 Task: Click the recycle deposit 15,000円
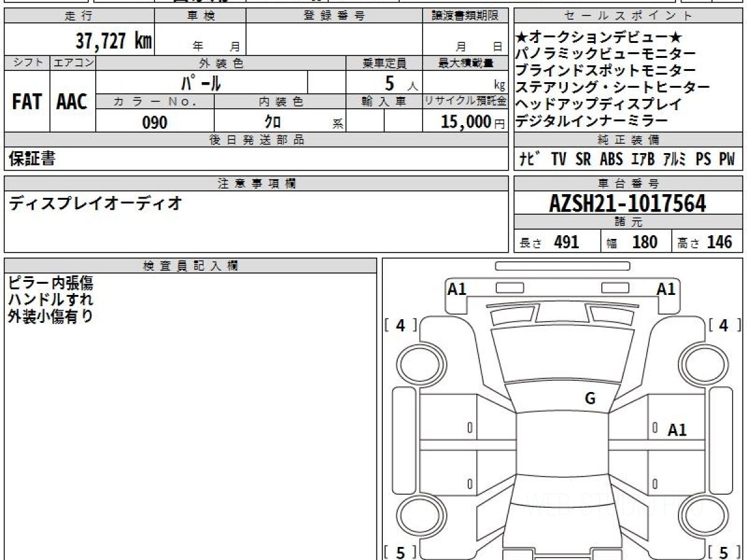tap(473, 123)
